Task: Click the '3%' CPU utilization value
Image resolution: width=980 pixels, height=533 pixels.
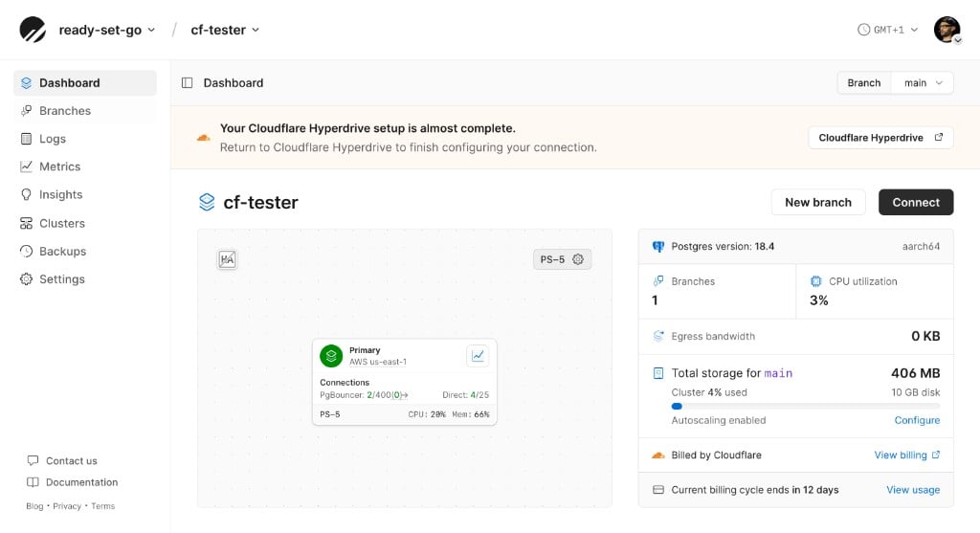Action: click(819, 300)
